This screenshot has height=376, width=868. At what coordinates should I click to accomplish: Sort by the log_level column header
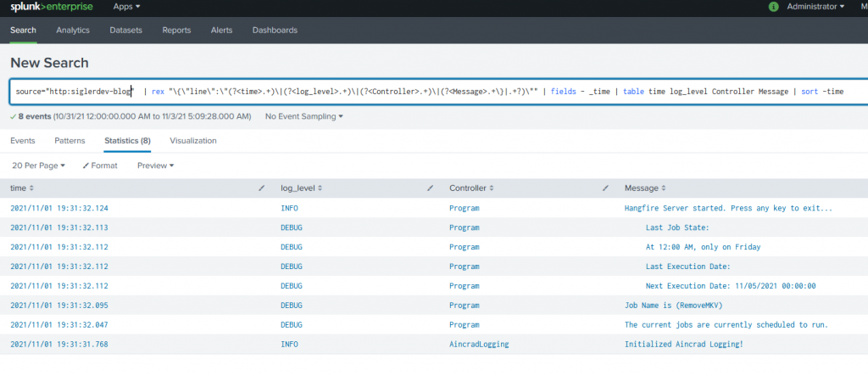pyautogui.click(x=300, y=188)
